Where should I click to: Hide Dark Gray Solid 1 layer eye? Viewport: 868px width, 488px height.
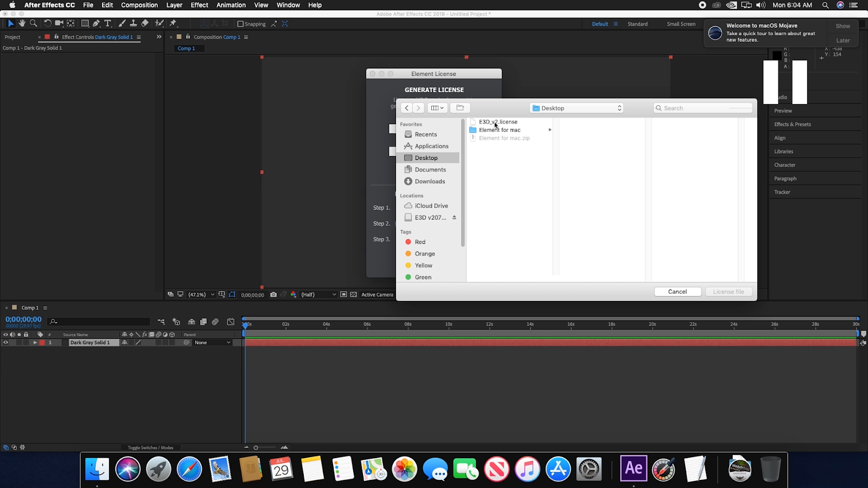pyautogui.click(x=5, y=343)
